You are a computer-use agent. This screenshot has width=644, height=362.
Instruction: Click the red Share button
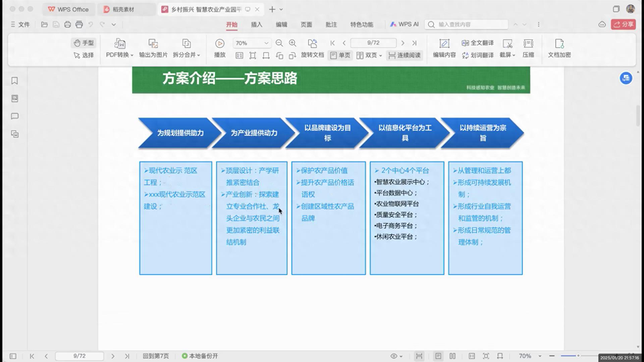(x=623, y=24)
